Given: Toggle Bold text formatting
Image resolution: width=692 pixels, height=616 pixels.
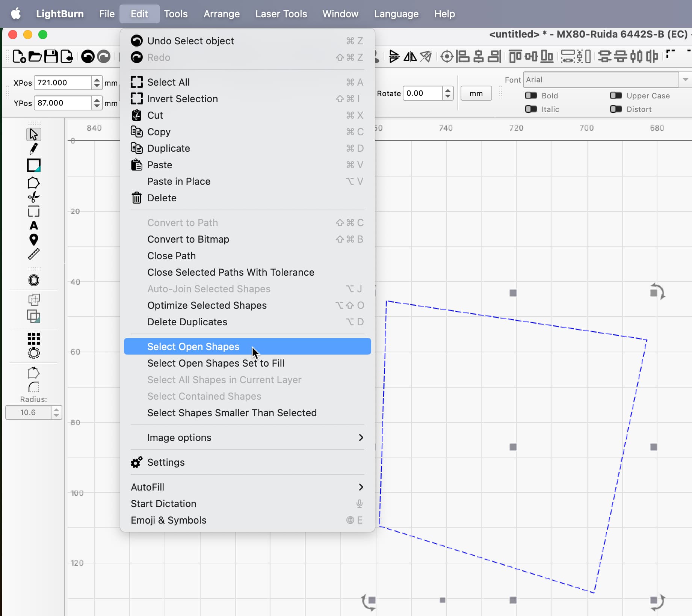Looking at the screenshot, I should [531, 95].
